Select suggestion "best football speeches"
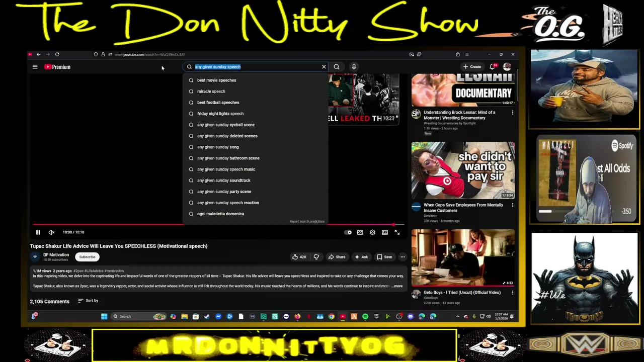This screenshot has height=362, width=644. pos(256,103)
